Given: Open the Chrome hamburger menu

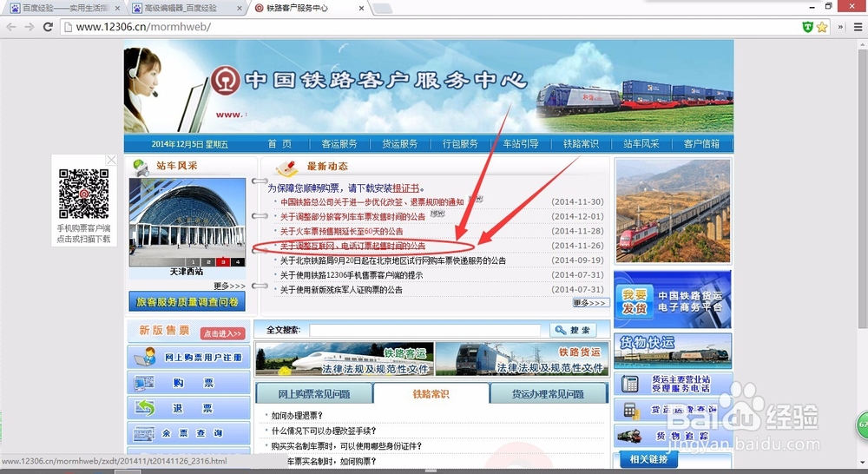Looking at the screenshot, I should [x=858, y=27].
